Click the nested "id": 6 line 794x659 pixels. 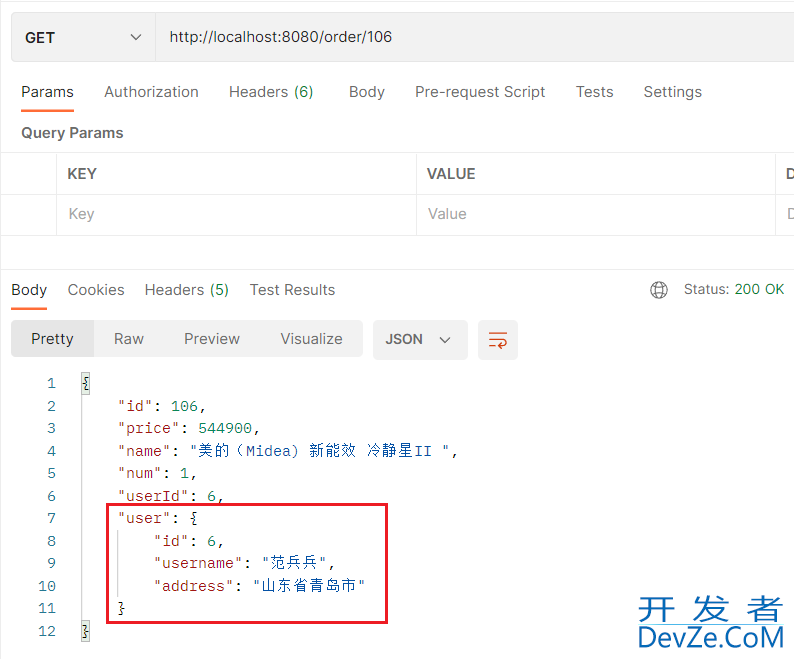point(188,541)
